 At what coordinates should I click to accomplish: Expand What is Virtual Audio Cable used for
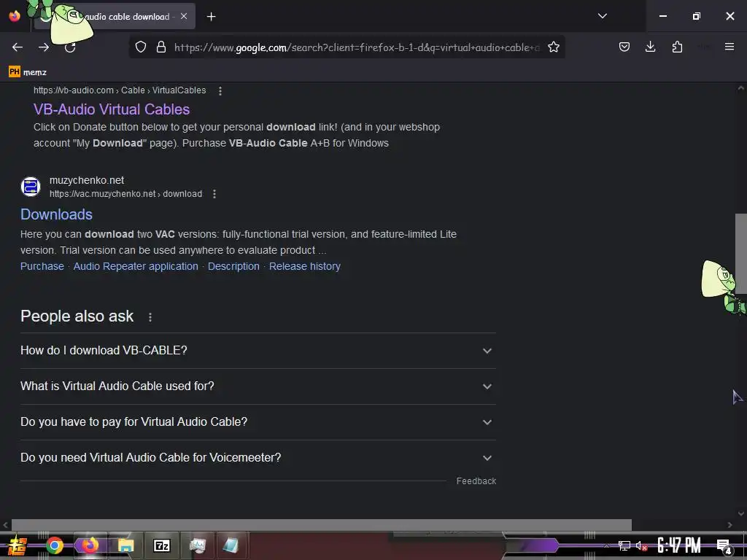[x=258, y=386]
